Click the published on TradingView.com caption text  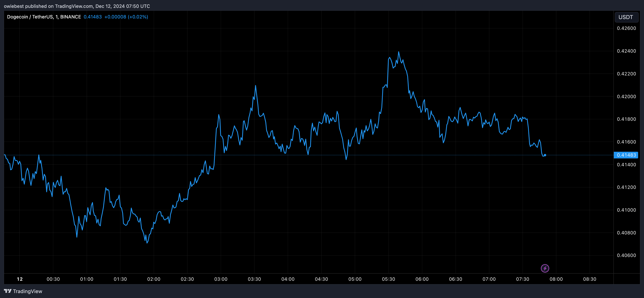point(77,6)
